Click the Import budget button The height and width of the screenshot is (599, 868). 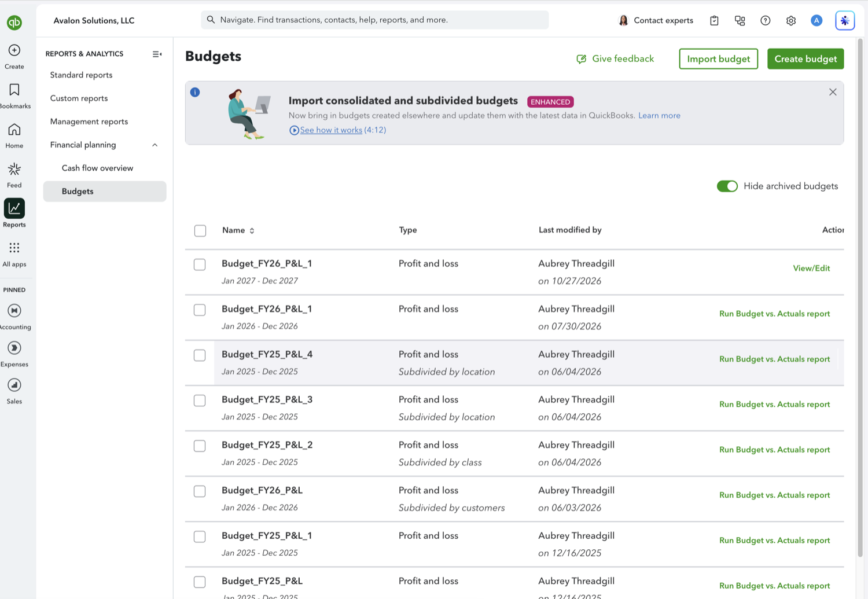click(719, 59)
